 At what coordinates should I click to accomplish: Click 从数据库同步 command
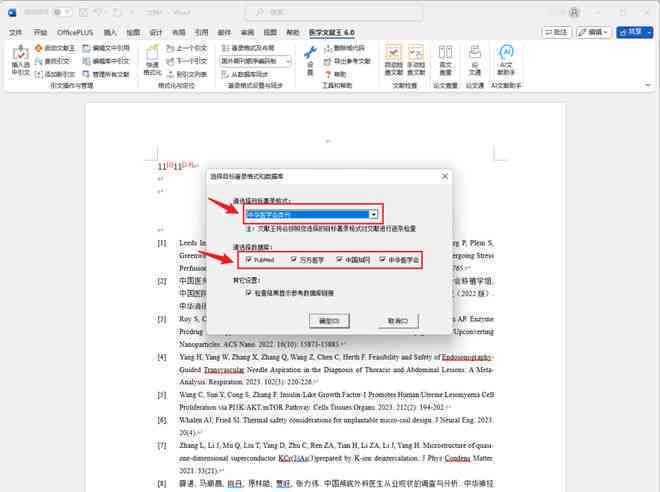[x=245, y=74]
